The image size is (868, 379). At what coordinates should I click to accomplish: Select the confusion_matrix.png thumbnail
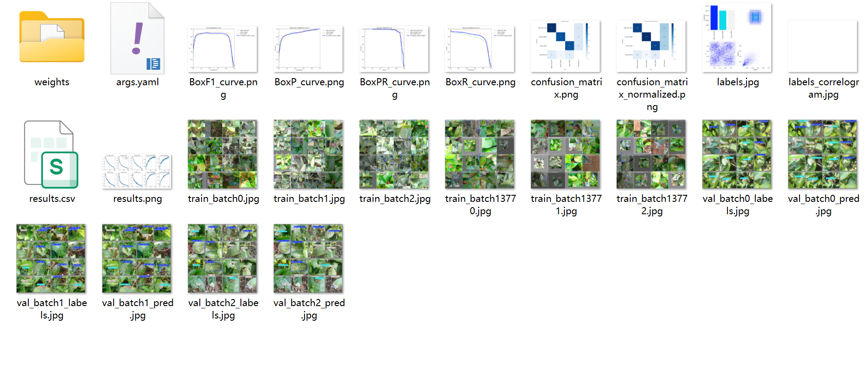tap(566, 46)
